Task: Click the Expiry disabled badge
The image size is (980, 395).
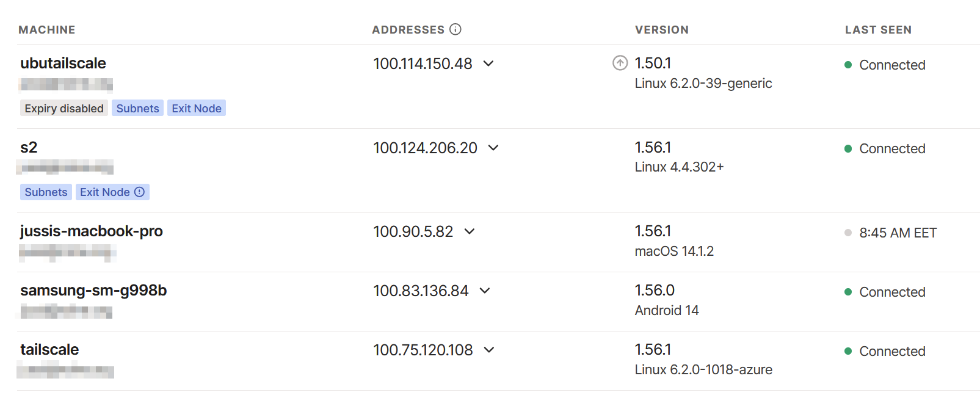Action: [64, 108]
